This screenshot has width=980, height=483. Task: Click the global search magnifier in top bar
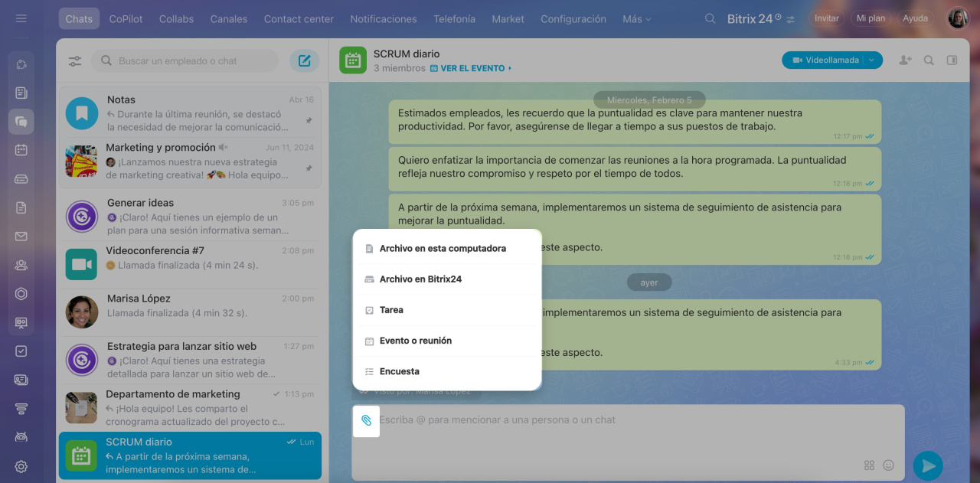[x=710, y=18]
